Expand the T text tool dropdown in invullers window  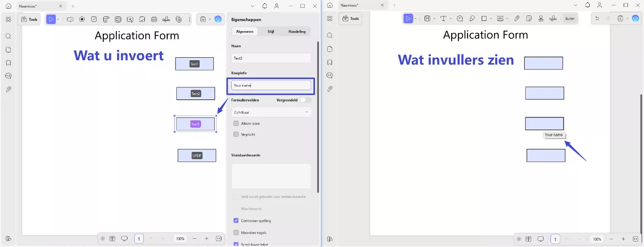click(x=451, y=18)
